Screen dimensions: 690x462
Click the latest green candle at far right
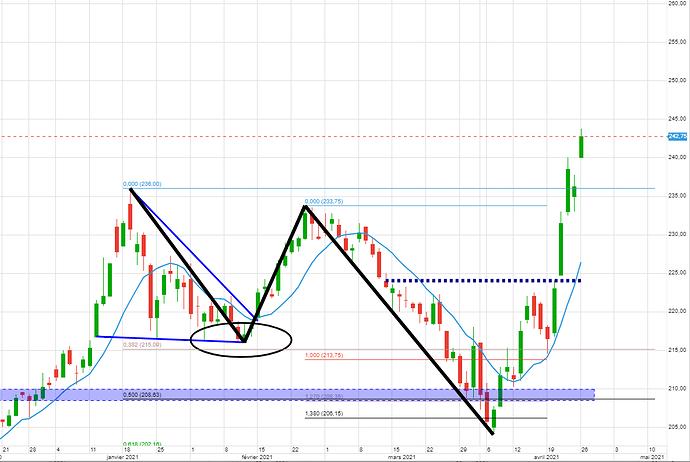[582, 145]
